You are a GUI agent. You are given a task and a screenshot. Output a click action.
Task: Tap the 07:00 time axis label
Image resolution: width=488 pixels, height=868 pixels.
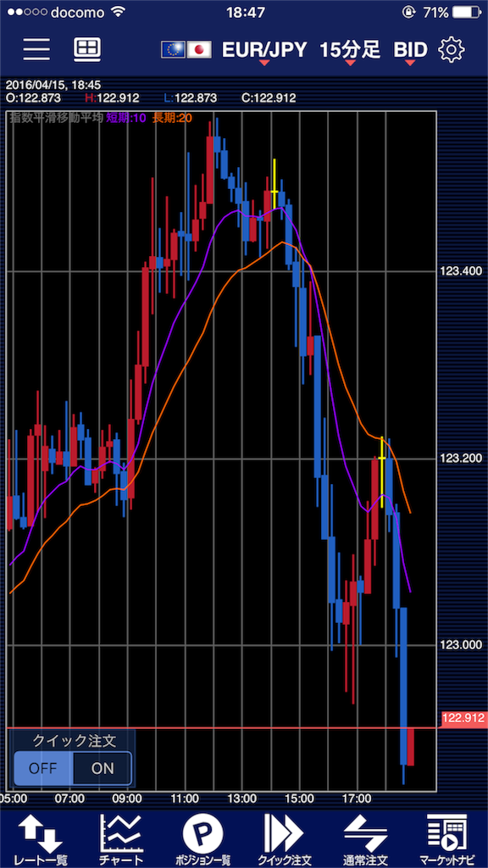click(70, 798)
